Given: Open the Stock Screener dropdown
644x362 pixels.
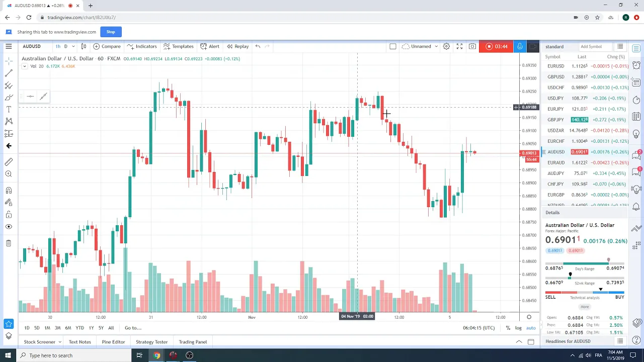Looking at the screenshot, I should click(42, 342).
